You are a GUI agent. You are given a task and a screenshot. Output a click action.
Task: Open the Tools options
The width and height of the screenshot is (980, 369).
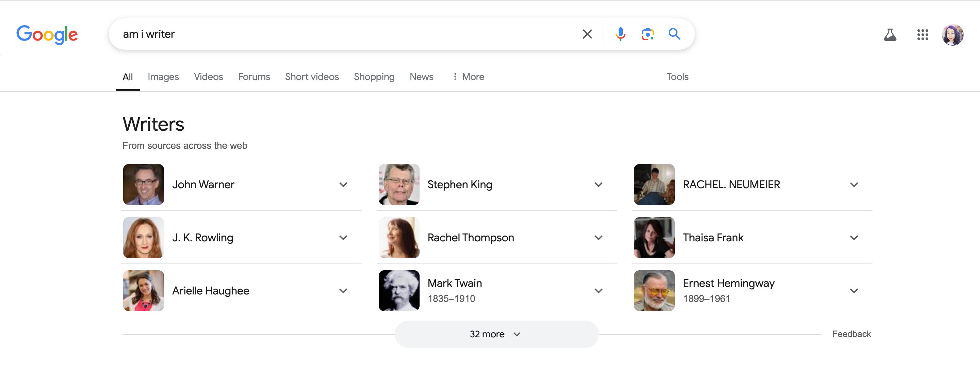[677, 77]
